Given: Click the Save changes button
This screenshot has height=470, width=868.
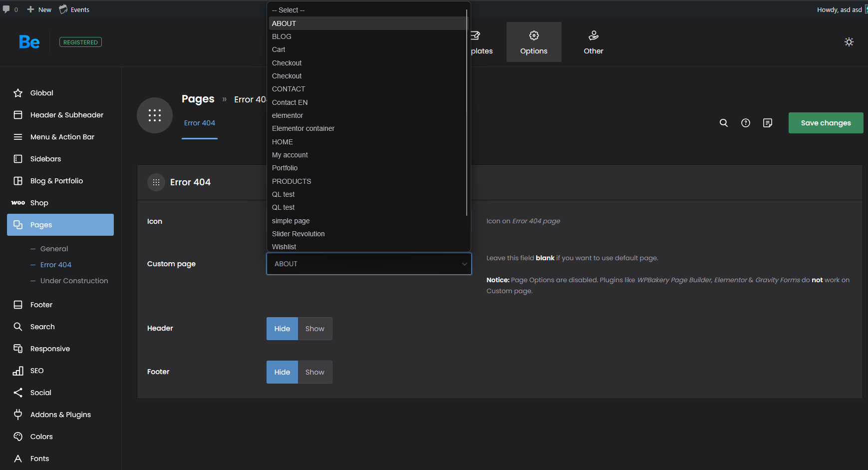Looking at the screenshot, I should [826, 123].
